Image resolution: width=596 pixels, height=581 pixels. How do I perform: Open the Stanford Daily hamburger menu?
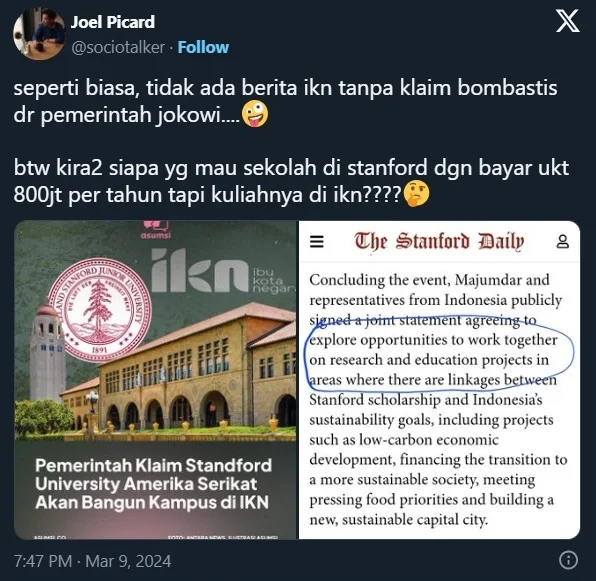coord(317,242)
